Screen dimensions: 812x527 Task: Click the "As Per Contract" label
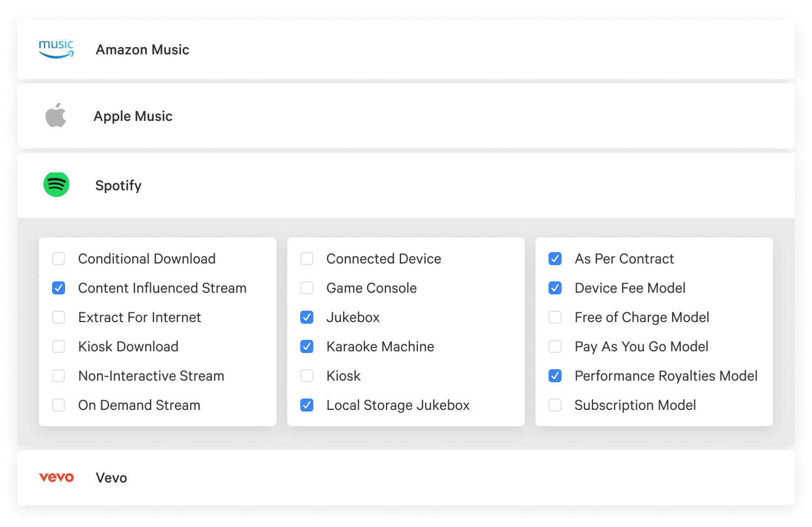coord(624,259)
